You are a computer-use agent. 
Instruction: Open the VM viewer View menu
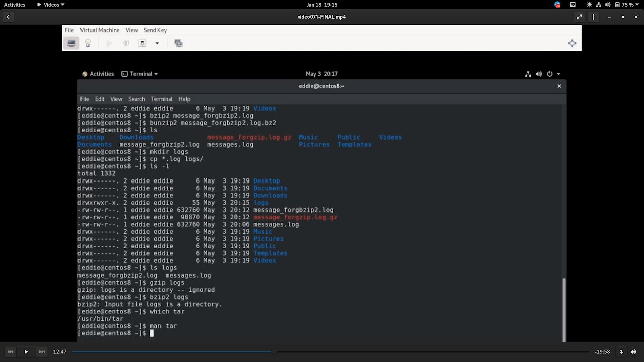(132, 30)
